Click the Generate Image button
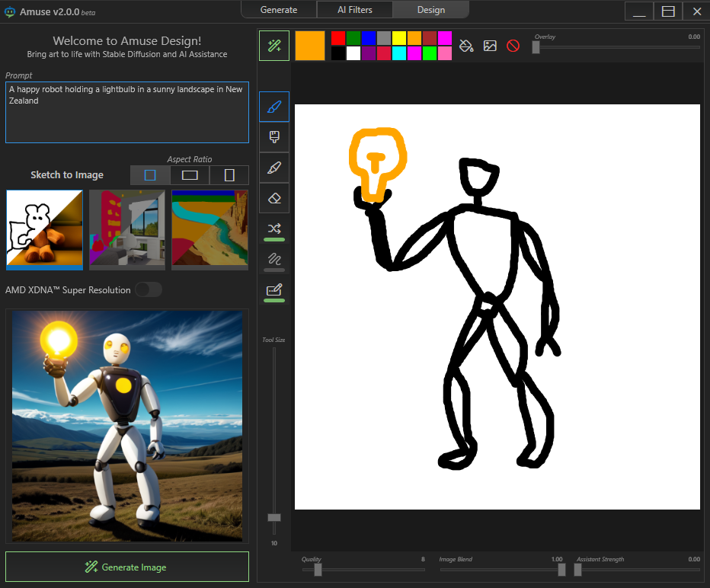The image size is (710, 588). (127, 567)
